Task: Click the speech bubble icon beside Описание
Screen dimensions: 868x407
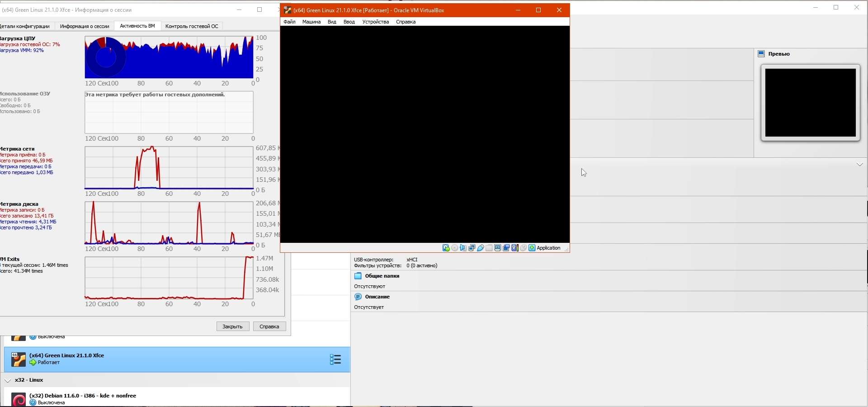Action: point(358,297)
